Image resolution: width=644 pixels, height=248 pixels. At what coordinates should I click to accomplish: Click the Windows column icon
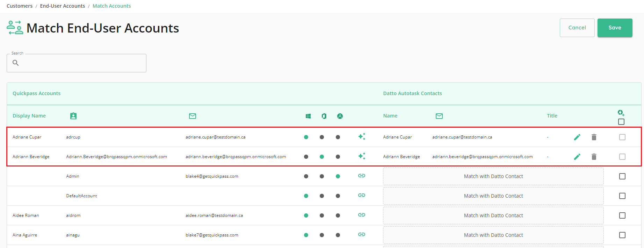pos(308,116)
